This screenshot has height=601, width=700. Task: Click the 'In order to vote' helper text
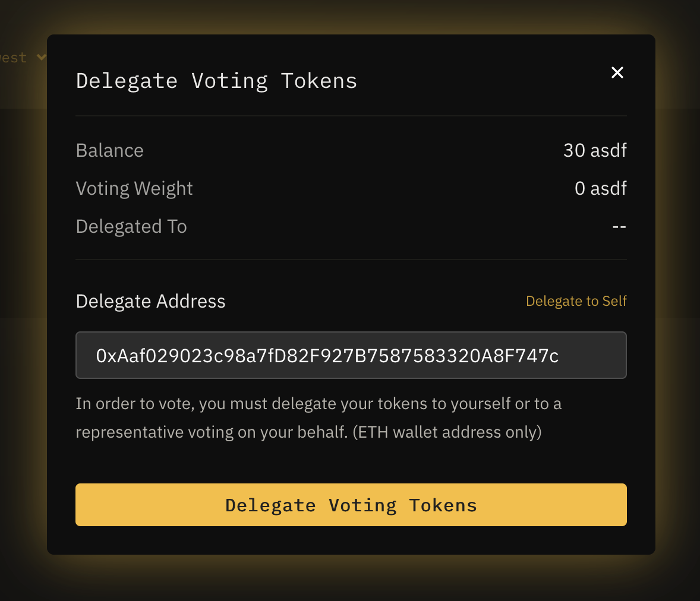318,404
